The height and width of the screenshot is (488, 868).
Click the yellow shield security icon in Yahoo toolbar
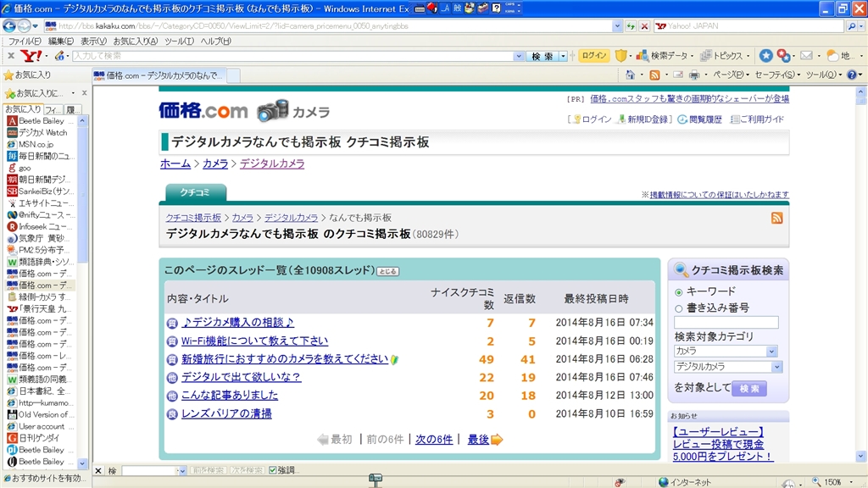[621, 56]
